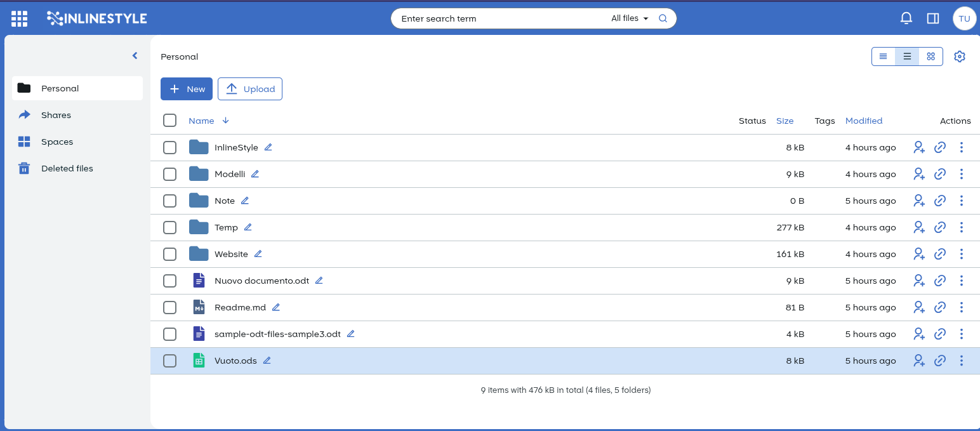
Task: Open the application switcher grid menu
Action: [20, 18]
